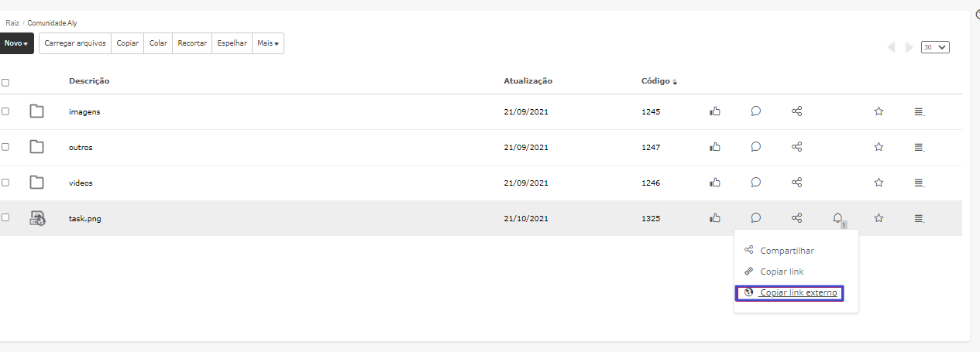This screenshot has width=980, height=352.
Task: Click share icon on outros row
Action: click(x=796, y=147)
